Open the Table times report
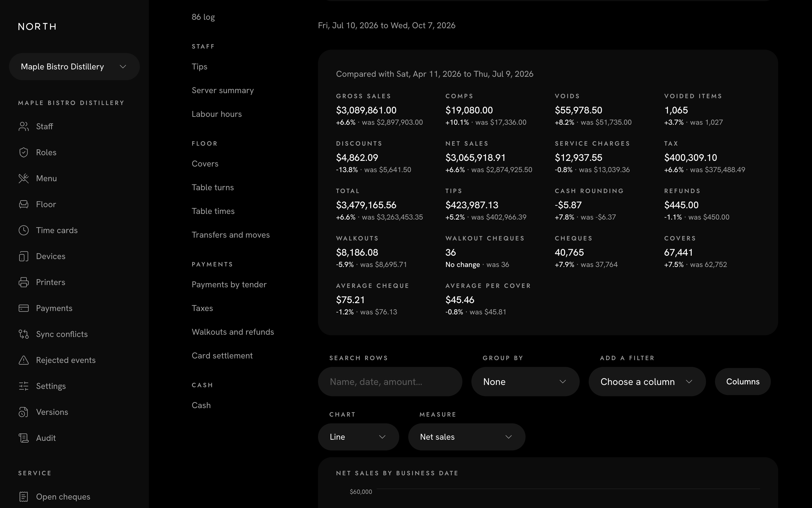 coord(213,211)
